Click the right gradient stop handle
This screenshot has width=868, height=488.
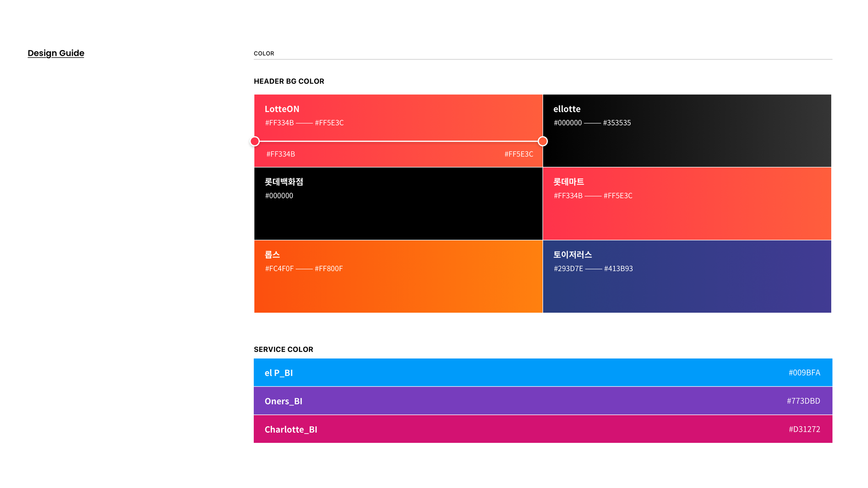[542, 141]
